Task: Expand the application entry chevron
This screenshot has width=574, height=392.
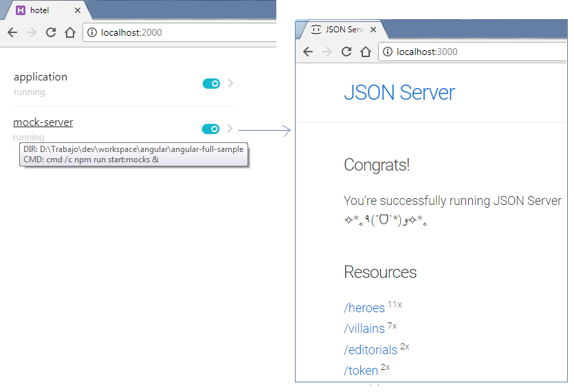Action: pyautogui.click(x=230, y=83)
